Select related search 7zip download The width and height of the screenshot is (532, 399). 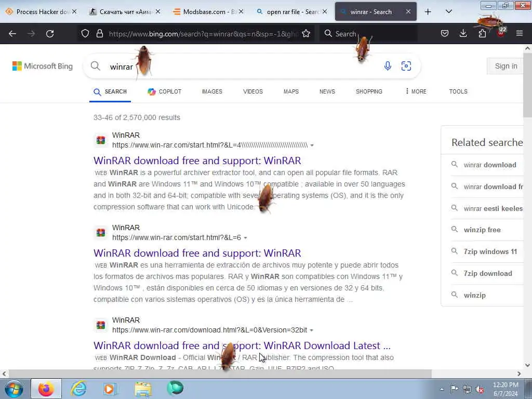[x=487, y=273]
